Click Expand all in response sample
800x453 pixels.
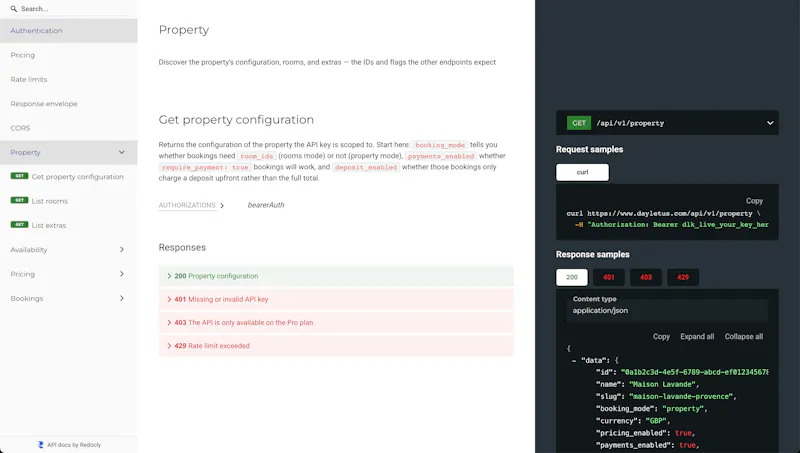697,337
